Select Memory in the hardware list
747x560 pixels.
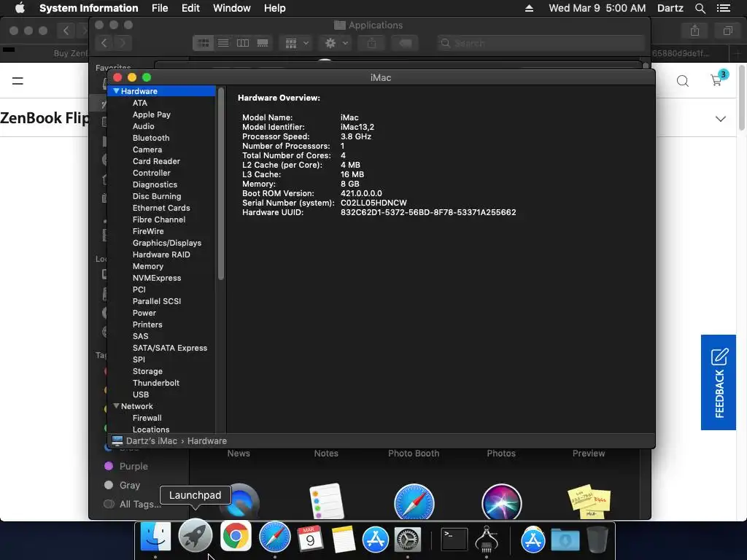pos(147,266)
